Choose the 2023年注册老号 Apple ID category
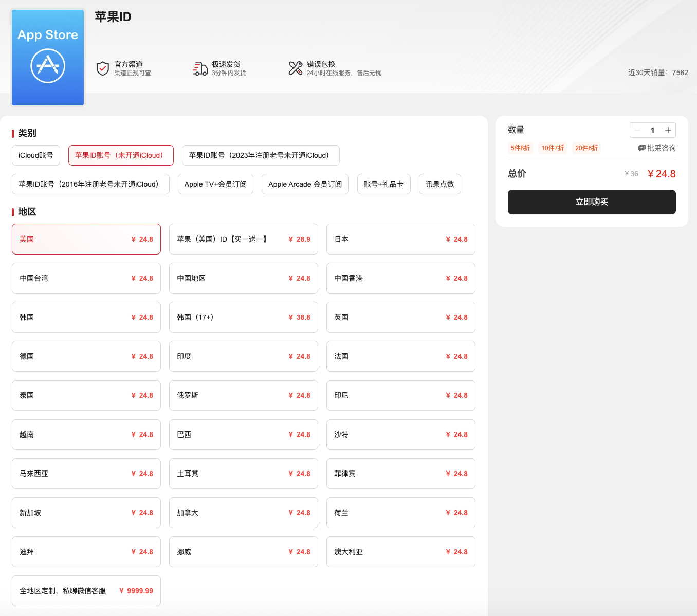Viewport: 697px width, 616px height. [x=261, y=155]
